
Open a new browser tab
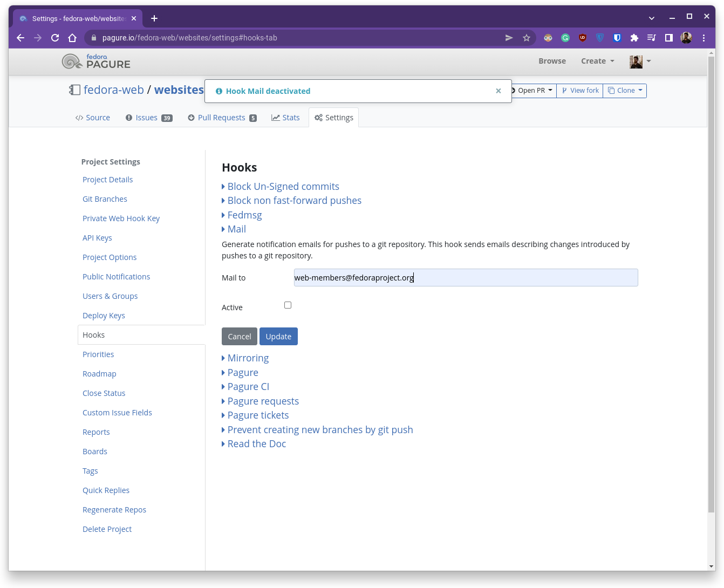pos(154,18)
